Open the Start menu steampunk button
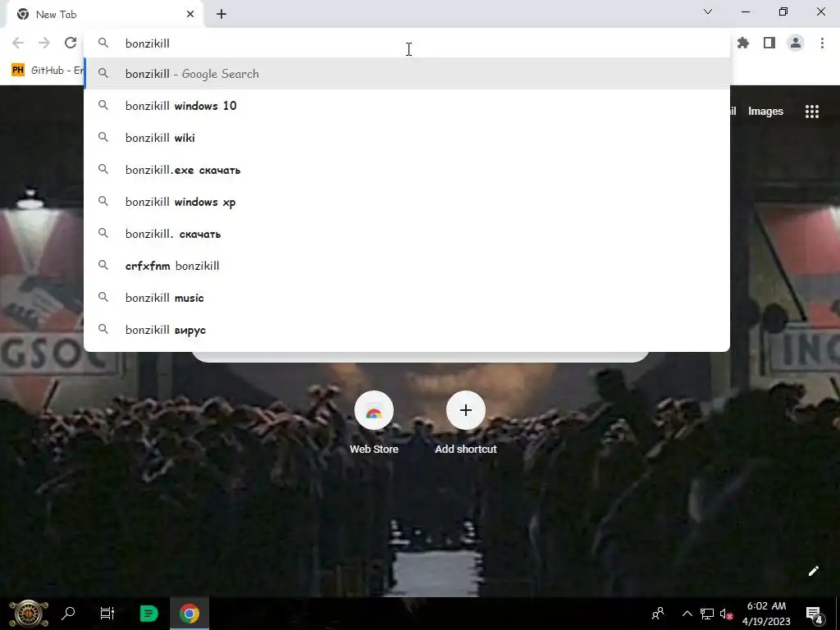 [29, 614]
